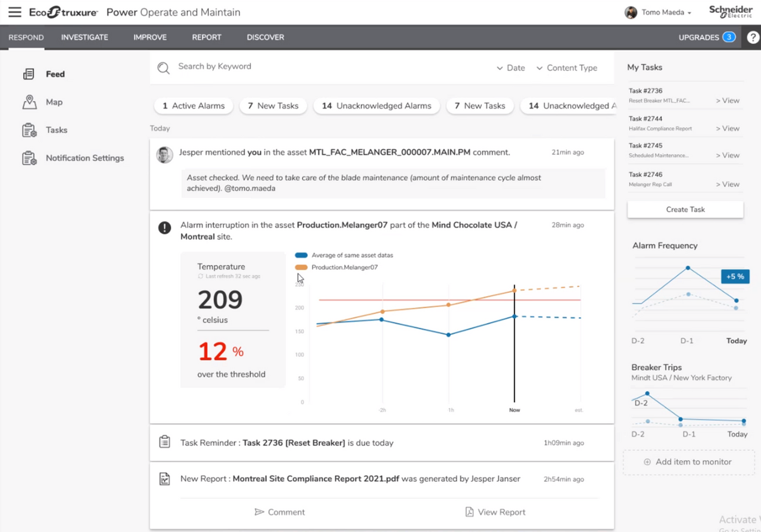Open the Map pin icon

(29, 102)
